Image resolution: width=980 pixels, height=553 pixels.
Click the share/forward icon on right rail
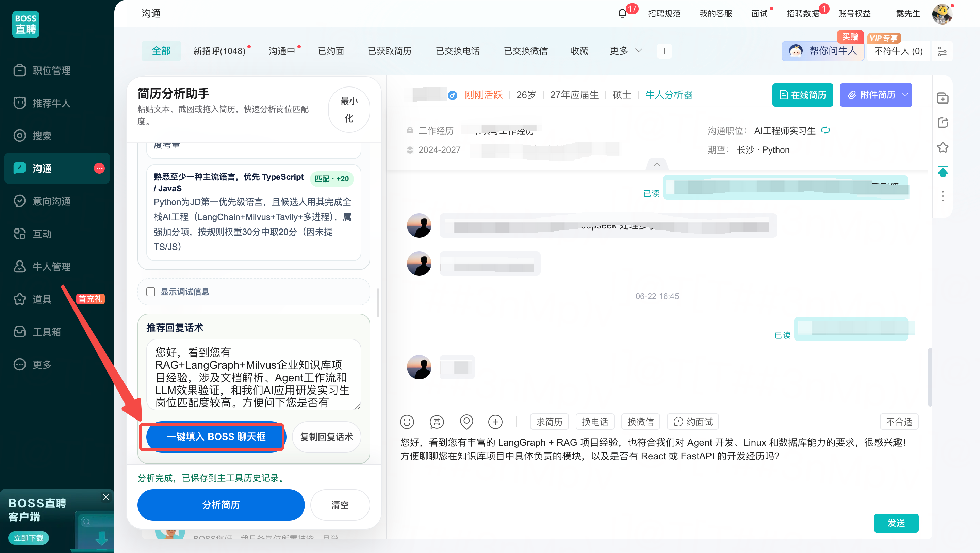click(943, 123)
